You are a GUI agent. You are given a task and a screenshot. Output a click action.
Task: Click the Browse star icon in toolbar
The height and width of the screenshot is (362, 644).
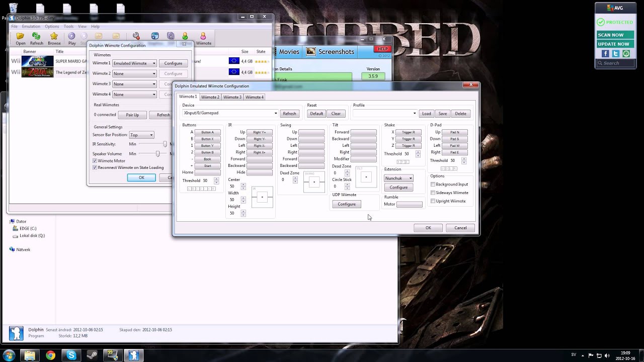(54, 38)
